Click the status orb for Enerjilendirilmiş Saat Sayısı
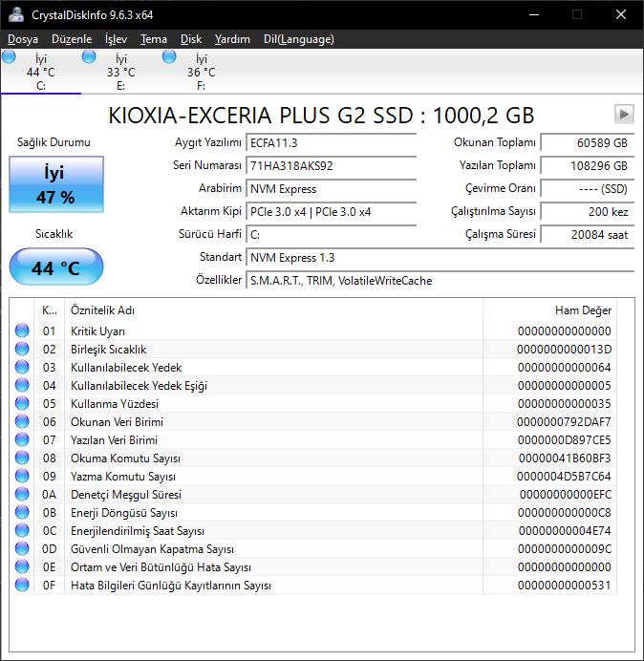The width and height of the screenshot is (644, 661). 22,530
